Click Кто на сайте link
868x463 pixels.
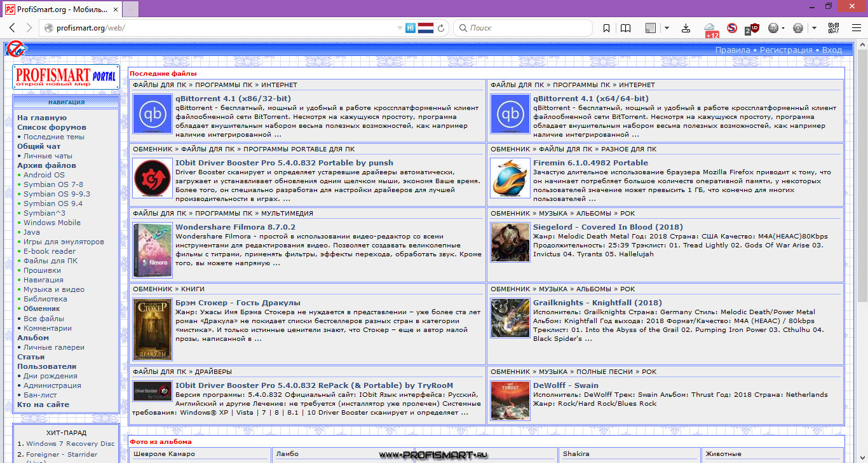tap(43, 404)
